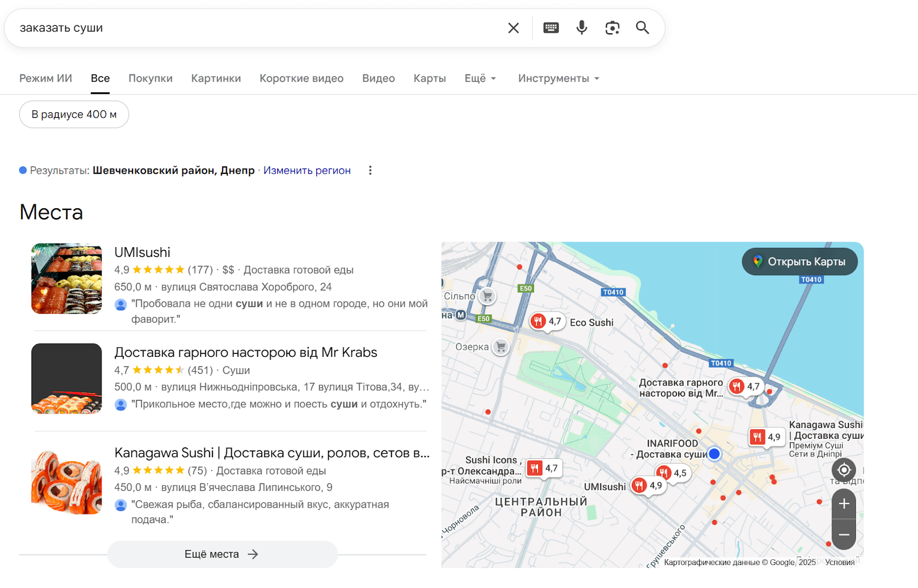Open the on-screen keyboard icon in search bar

point(551,27)
